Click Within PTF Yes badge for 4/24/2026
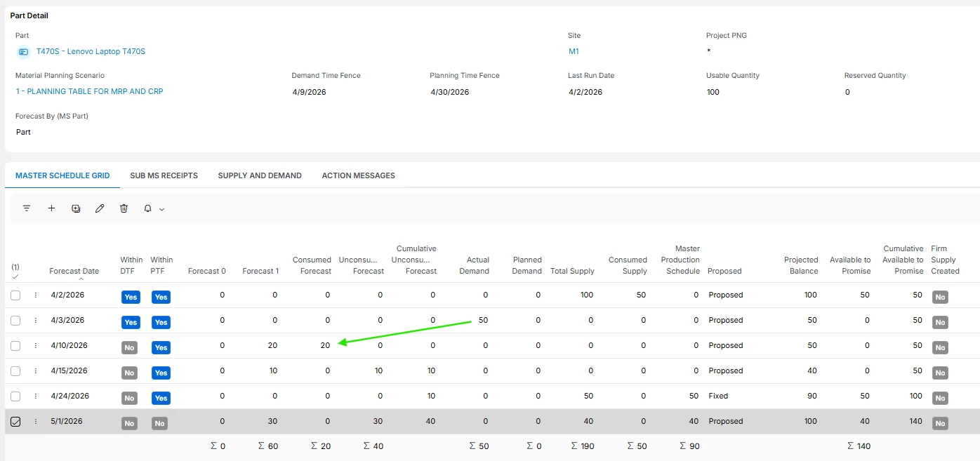980x461 pixels. [161, 398]
